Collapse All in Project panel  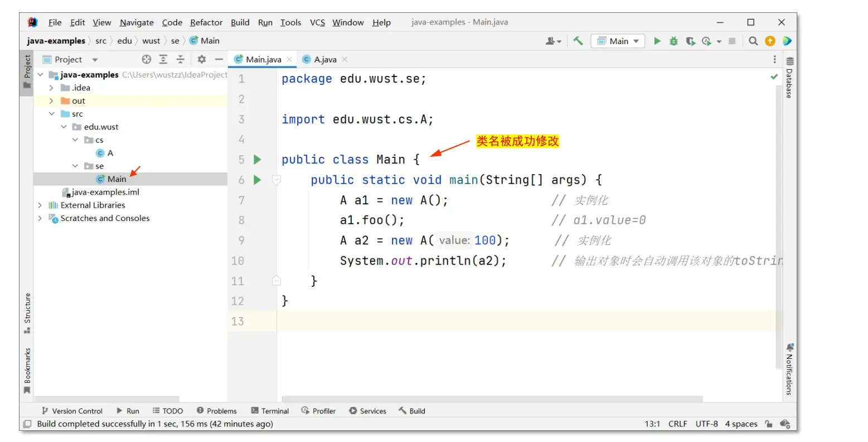click(180, 59)
